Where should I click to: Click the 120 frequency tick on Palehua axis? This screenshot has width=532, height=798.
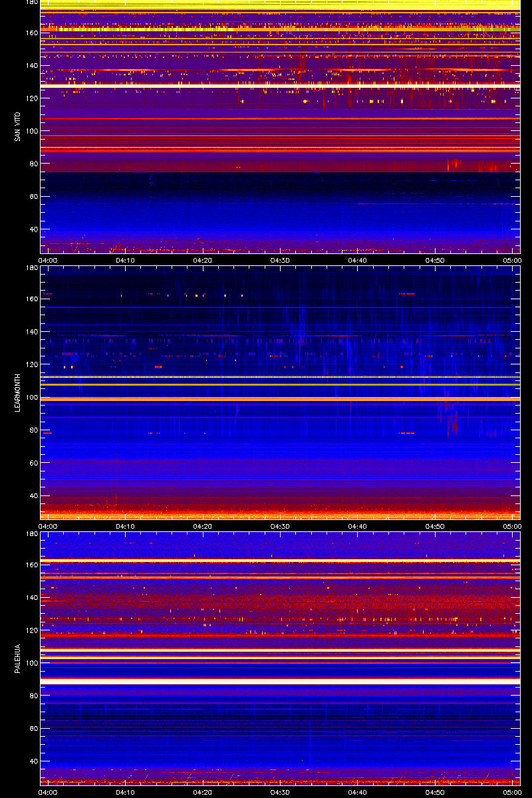click(x=31, y=630)
